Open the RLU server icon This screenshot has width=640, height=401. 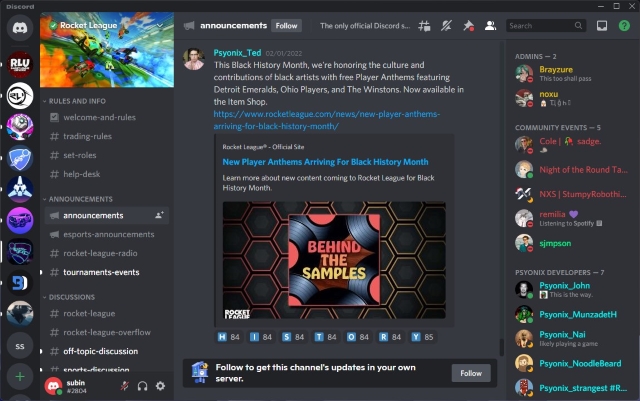20,65
